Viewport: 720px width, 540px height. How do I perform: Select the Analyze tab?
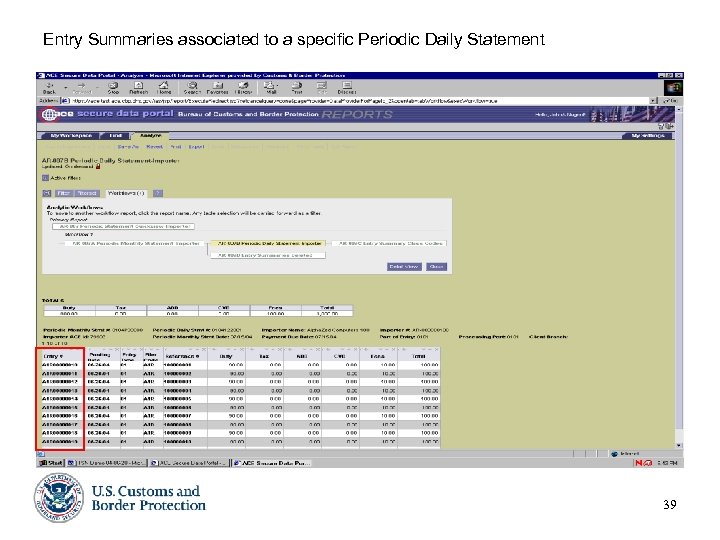(150, 136)
